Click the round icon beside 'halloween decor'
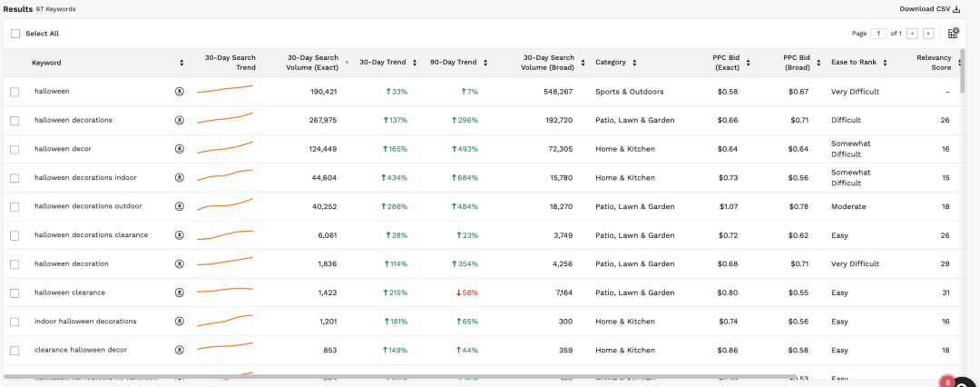The width and height of the screenshot is (980, 387). coord(180,149)
